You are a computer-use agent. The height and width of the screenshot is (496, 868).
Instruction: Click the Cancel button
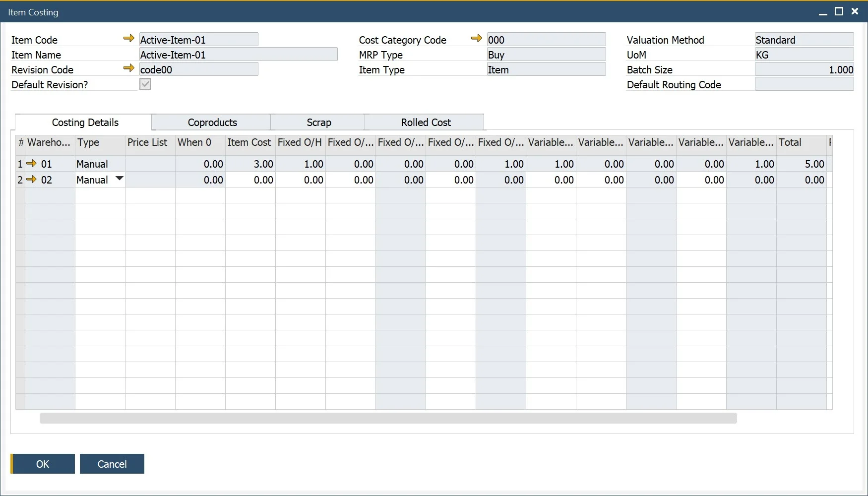pos(112,464)
